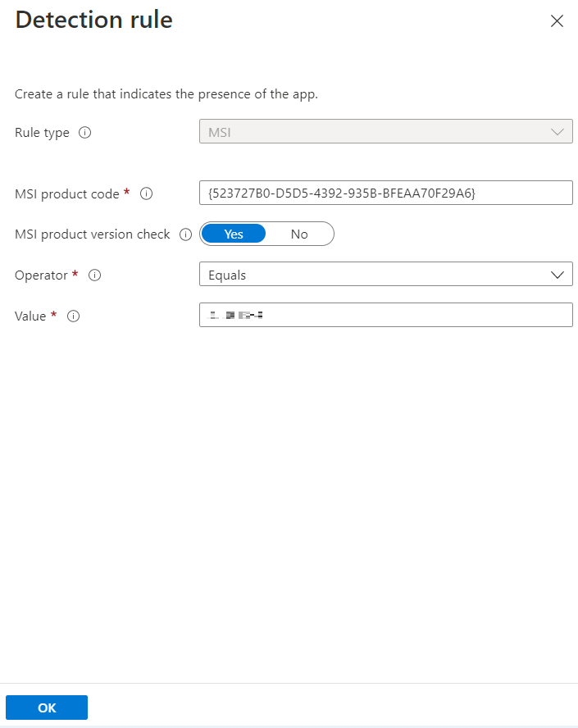Close the Detection rule panel
The width and height of the screenshot is (578, 728).
557,21
